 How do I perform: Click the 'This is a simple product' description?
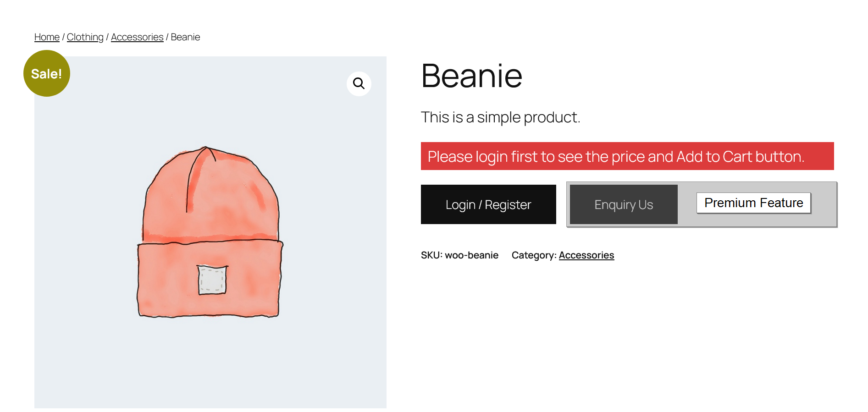tap(501, 117)
